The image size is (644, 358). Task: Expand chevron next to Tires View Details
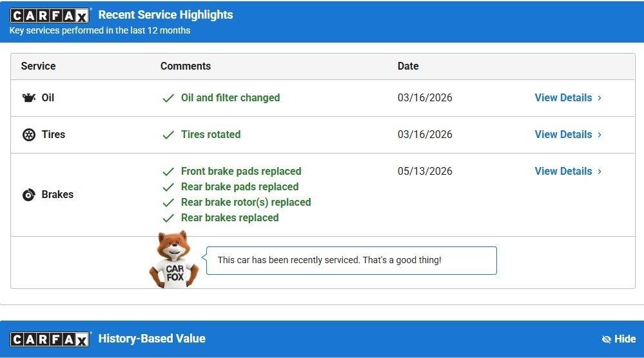tap(600, 134)
